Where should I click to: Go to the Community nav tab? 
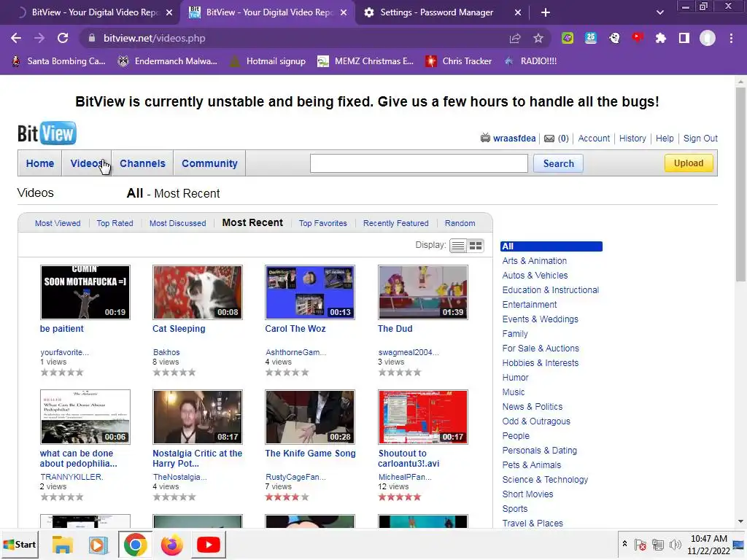pos(209,163)
